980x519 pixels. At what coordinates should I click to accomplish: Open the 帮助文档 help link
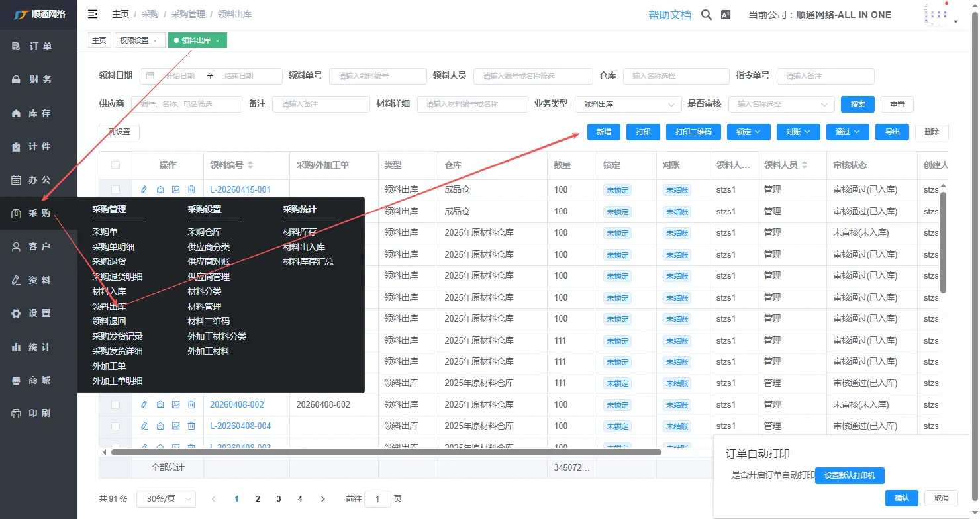[669, 15]
